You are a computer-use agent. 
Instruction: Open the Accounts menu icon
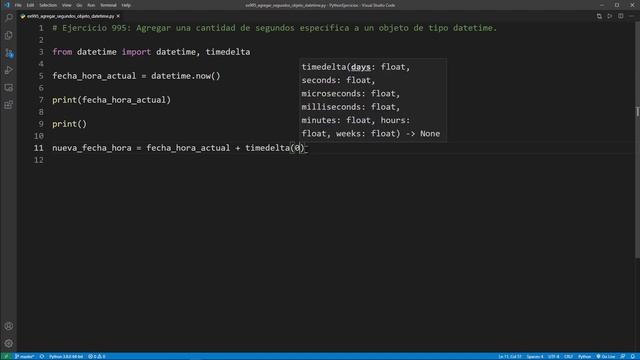[x=9, y=326]
